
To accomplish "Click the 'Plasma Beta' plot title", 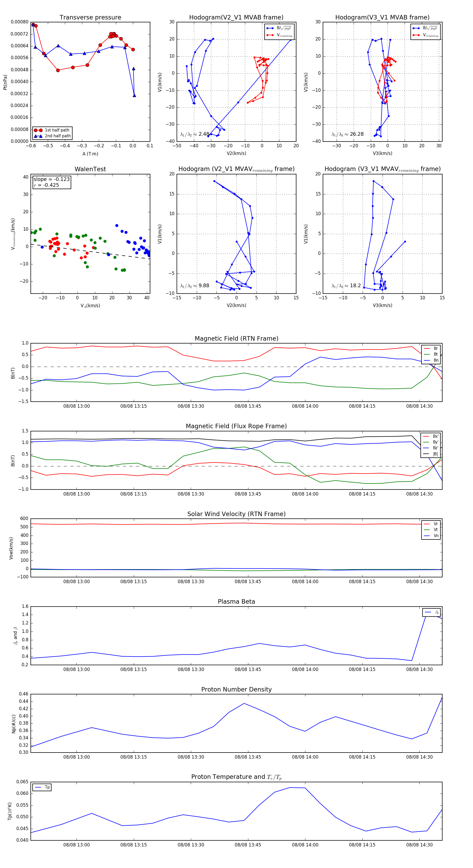I will 236,602.
